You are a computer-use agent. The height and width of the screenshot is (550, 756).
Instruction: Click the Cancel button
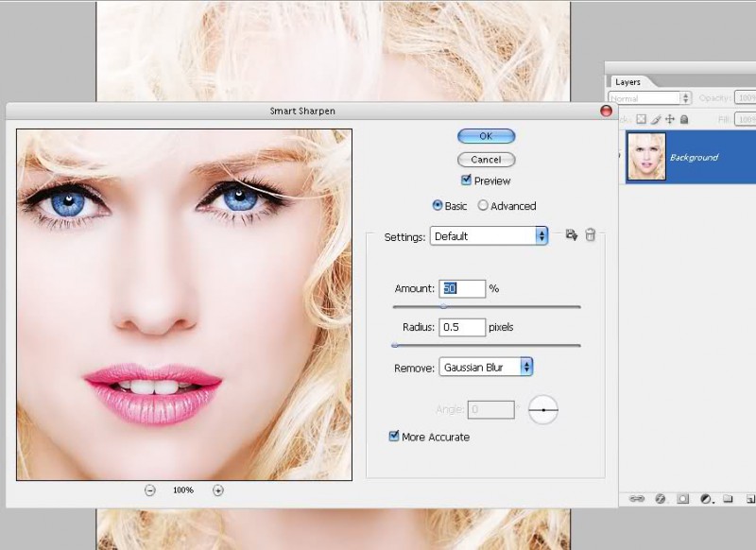click(486, 160)
